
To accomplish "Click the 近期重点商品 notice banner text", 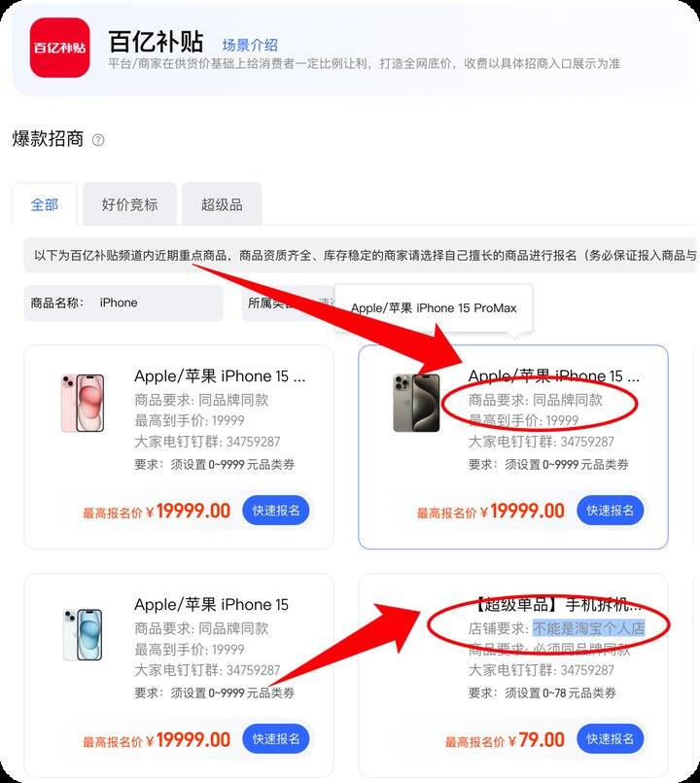I will (x=360, y=256).
